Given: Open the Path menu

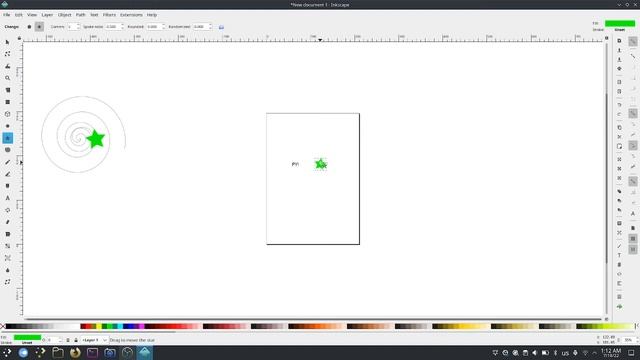Looking at the screenshot, I should pos(80,15).
